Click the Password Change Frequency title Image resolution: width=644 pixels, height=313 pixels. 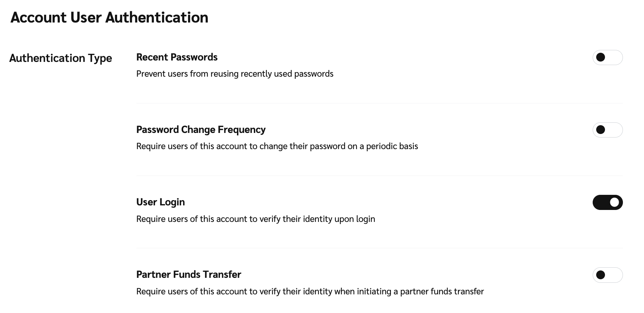coord(201,130)
